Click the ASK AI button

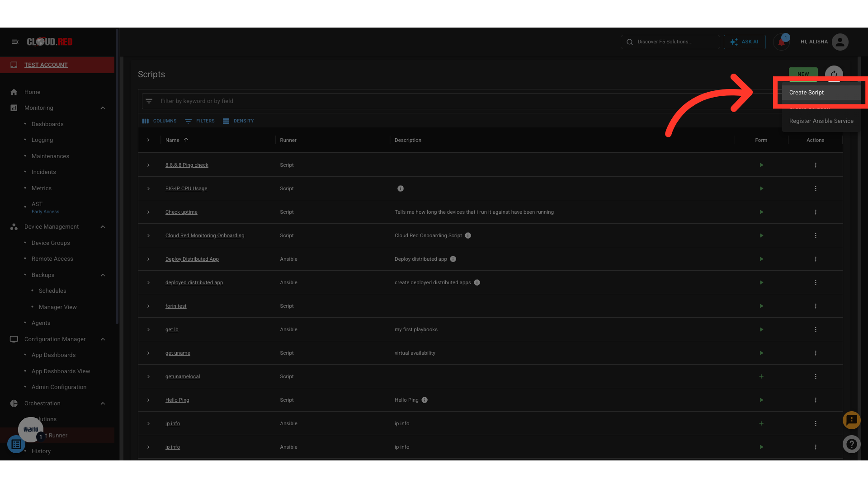(x=745, y=42)
